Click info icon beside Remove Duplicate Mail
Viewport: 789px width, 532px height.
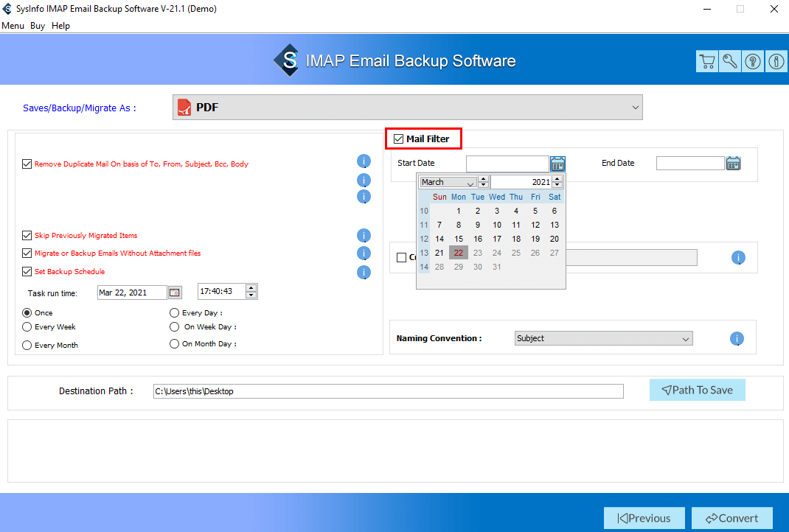pos(364,161)
